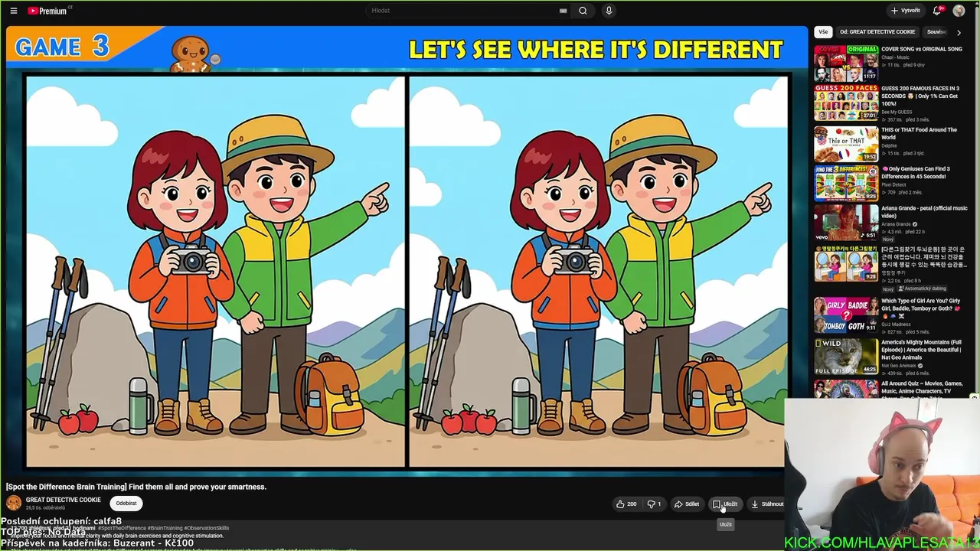
Task: Save the video with Uložit
Action: (x=725, y=504)
